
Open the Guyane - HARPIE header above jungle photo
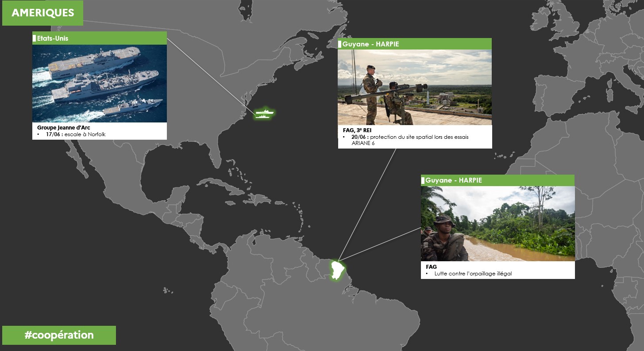497,180
